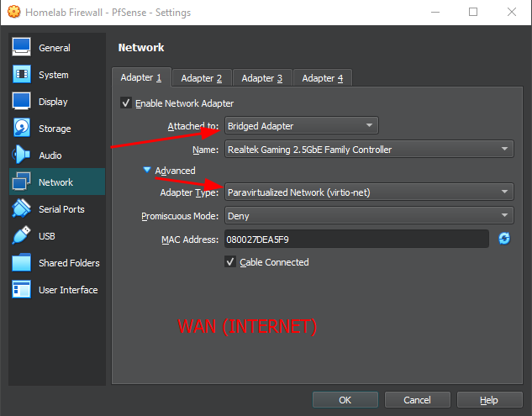Toggle Enable Network Adapter checkbox
The width and height of the screenshot is (532, 416).
point(126,103)
